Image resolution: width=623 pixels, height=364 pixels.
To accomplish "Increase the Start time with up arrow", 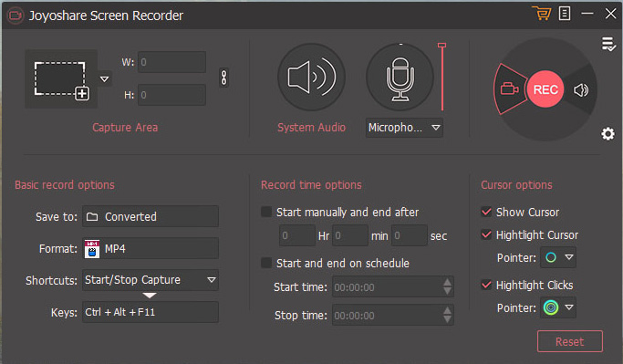I will click(x=447, y=282).
